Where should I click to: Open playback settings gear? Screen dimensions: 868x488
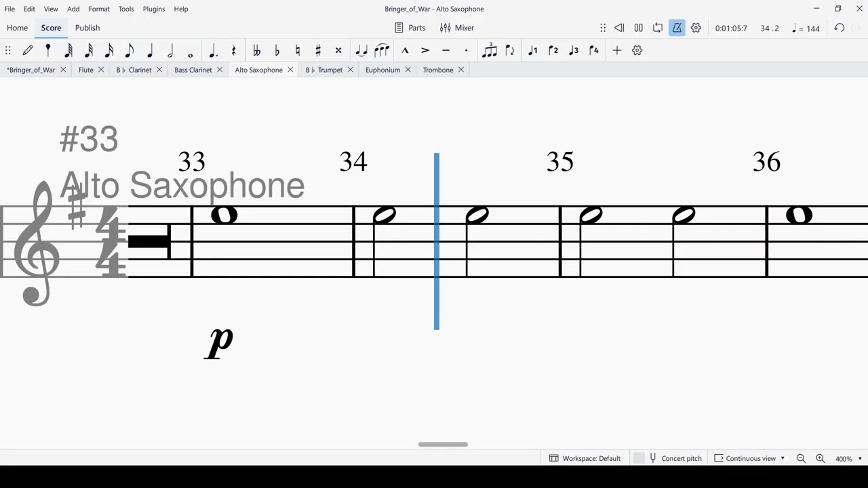coord(696,28)
